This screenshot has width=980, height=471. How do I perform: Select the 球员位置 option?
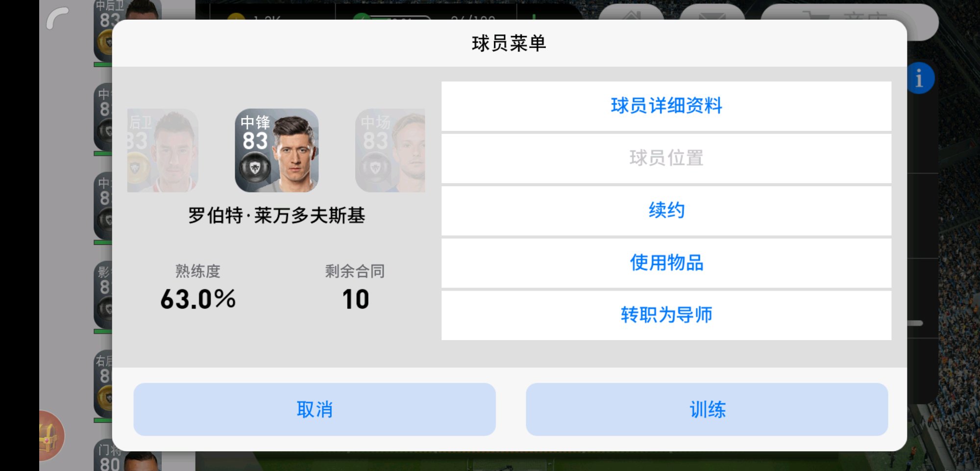(x=666, y=158)
